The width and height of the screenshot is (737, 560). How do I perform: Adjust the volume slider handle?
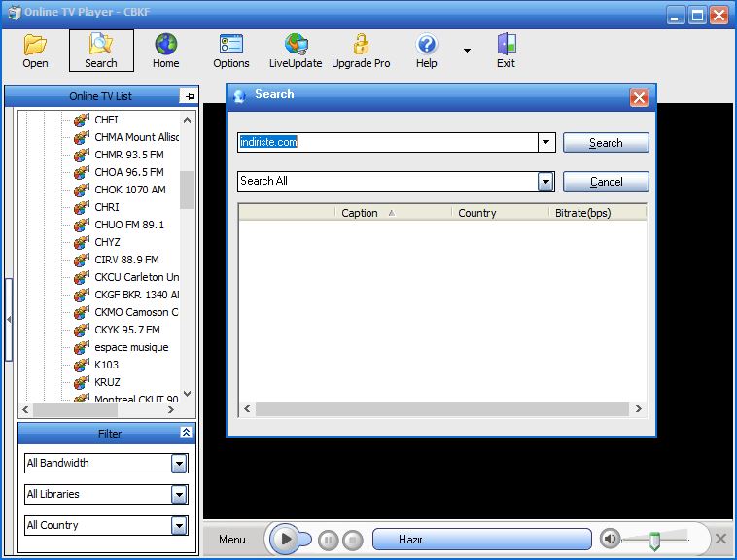click(x=654, y=541)
